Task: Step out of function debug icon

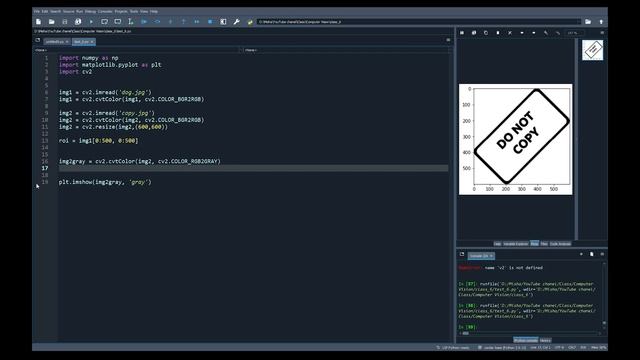Action: 184,22
